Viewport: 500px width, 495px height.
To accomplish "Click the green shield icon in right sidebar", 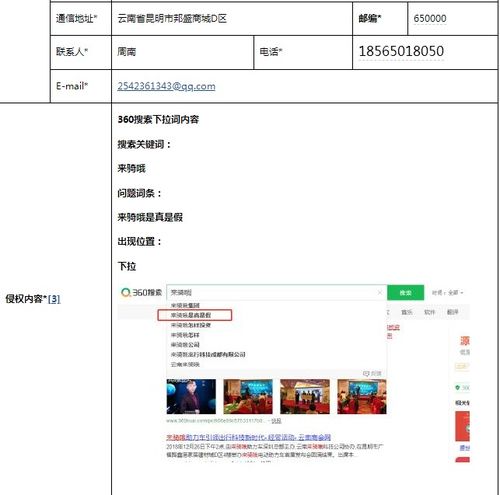I will 458,387.
